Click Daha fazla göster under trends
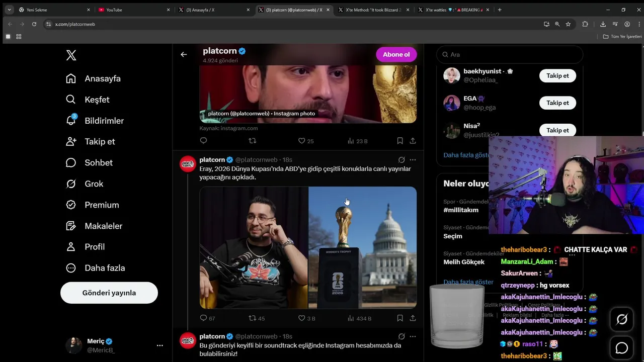This screenshot has height=362, width=644. pos(468,282)
